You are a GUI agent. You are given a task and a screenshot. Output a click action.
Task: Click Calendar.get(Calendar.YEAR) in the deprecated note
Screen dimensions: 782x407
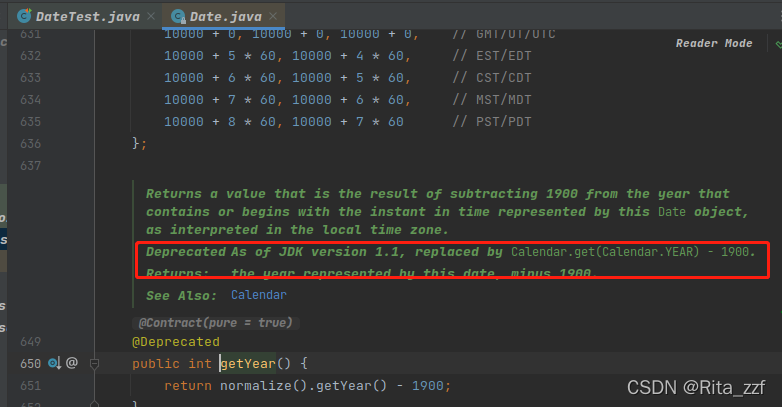point(605,252)
